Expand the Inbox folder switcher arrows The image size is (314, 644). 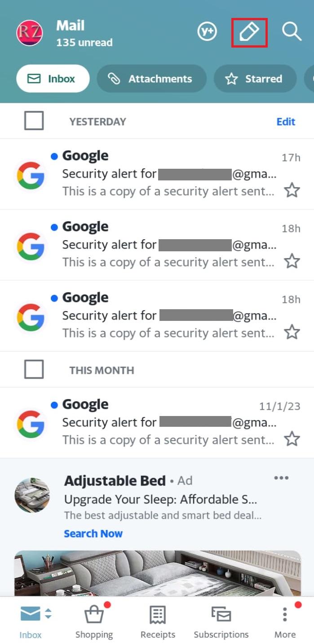pyautogui.click(x=48, y=613)
